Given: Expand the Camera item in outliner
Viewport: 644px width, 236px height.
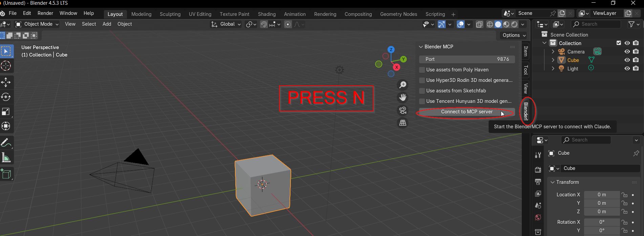Looking at the screenshot, I should click(x=553, y=51).
